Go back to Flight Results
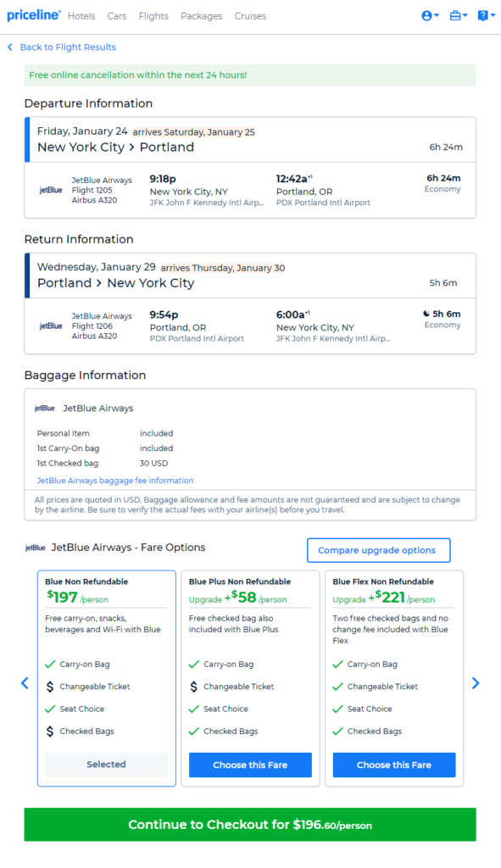 click(61, 47)
